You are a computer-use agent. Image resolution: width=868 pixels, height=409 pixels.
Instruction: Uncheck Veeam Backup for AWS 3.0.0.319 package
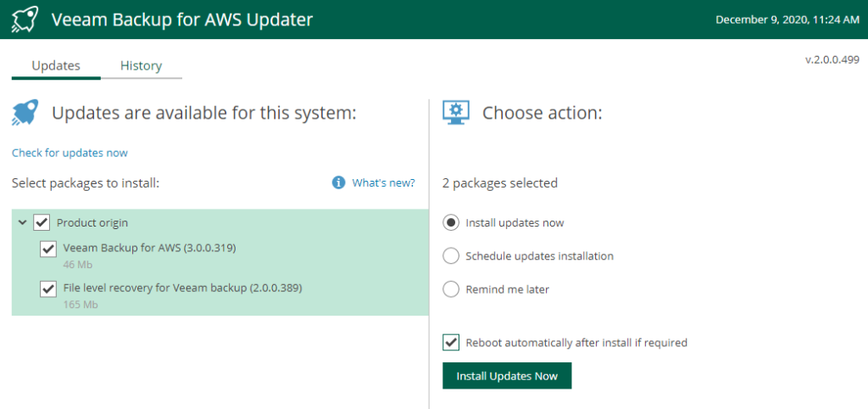[48, 249]
